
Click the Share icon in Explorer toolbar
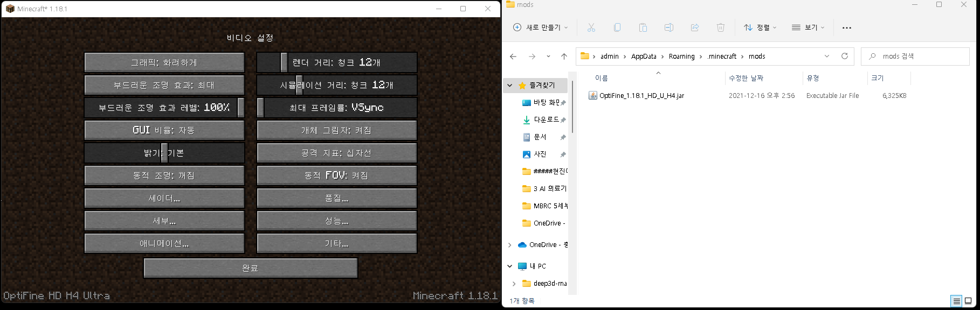click(x=694, y=27)
